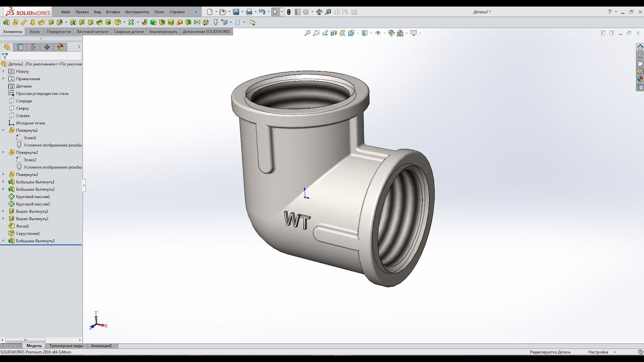
Task: Open Custom Properties task pane icon
Action: (640, 87)
